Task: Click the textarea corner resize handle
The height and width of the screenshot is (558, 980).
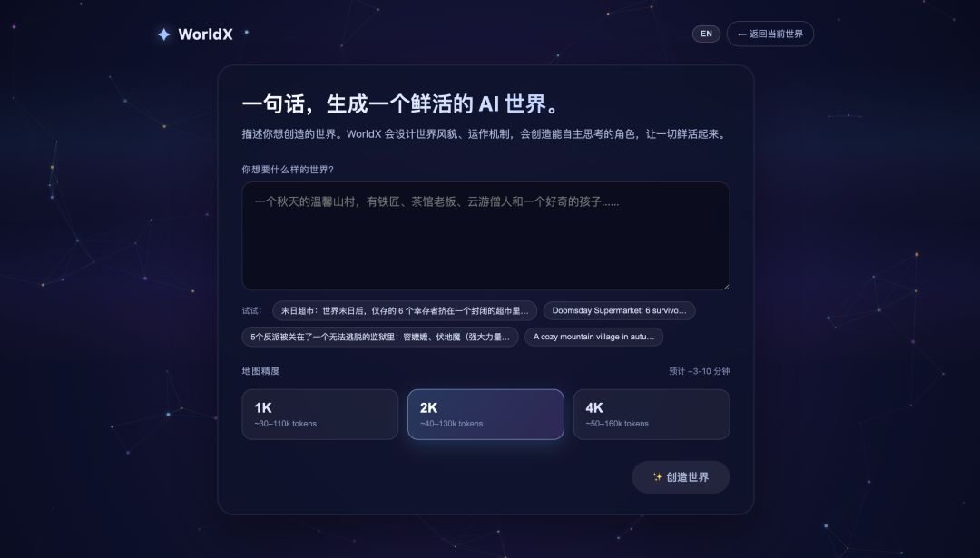Action: (x=726, y=286)
